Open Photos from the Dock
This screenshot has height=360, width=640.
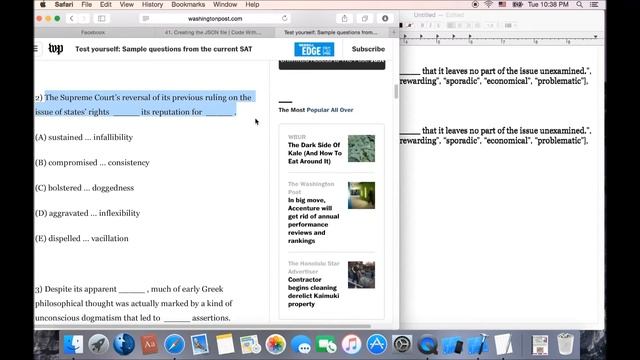click(276, 344)
